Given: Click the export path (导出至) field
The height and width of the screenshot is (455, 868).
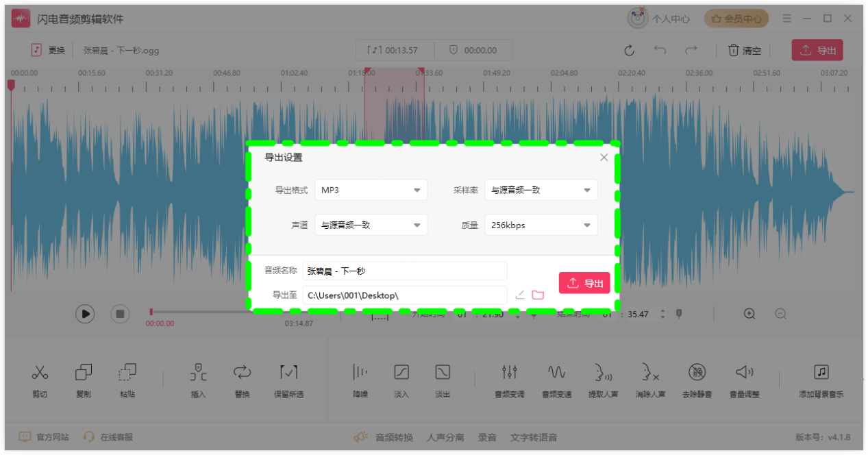Looking at the screenshot, I should click(x=405, y=295).
